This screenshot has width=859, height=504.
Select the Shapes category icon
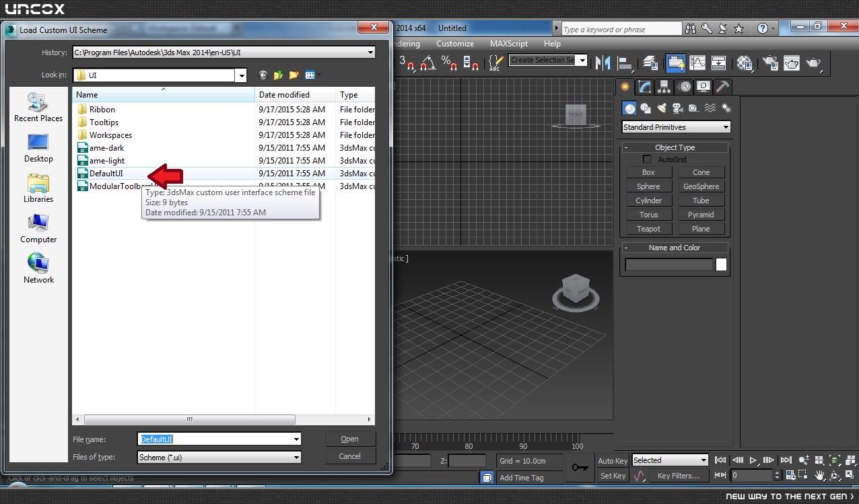645,108
